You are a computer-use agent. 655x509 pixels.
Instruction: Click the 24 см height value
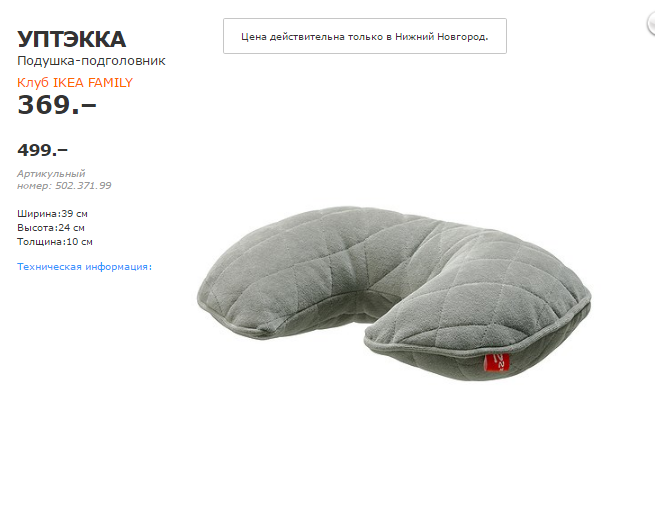(71, 228)
